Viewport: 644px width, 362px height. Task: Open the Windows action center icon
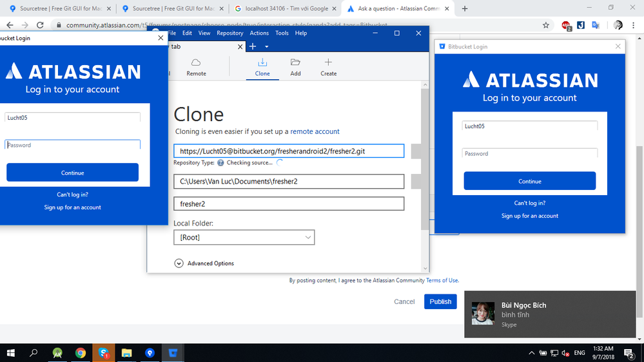coord(628,353)
